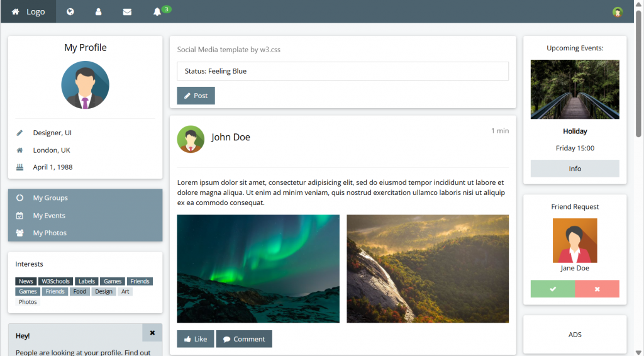The height and width of the screenshot is (356, 644).
Task: Expand My Groups accordion
Action: coord(85,197)
